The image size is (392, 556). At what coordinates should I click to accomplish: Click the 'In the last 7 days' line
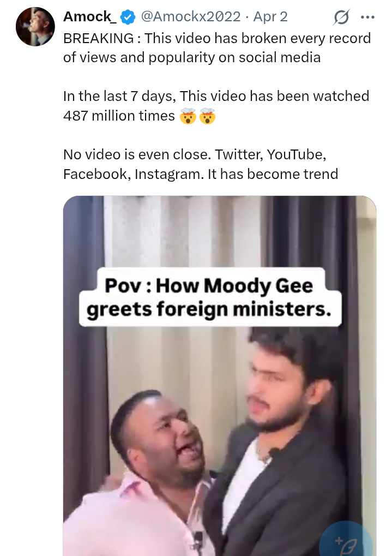120,97
